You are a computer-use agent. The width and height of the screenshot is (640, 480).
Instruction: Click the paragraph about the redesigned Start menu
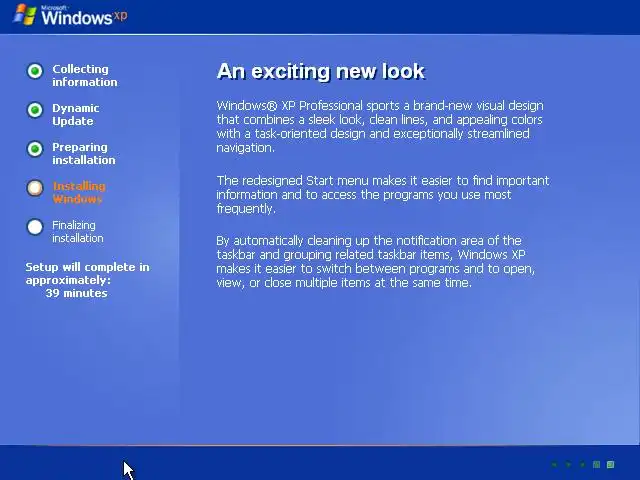pyautogui.click(x=383, y=195)
